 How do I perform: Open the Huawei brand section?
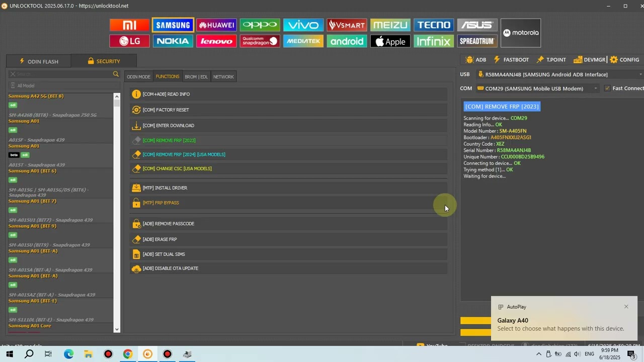(216, 25)
